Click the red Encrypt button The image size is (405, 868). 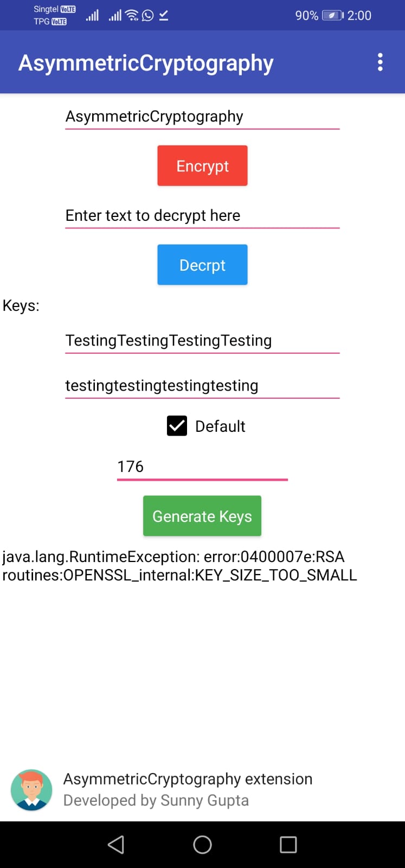[x=202, y=166]
